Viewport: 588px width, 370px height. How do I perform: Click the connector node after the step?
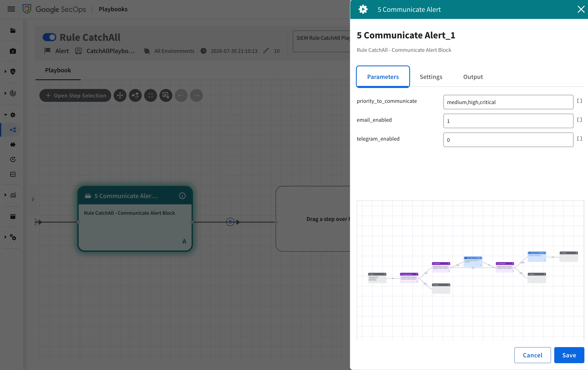(x=230, y=222)
